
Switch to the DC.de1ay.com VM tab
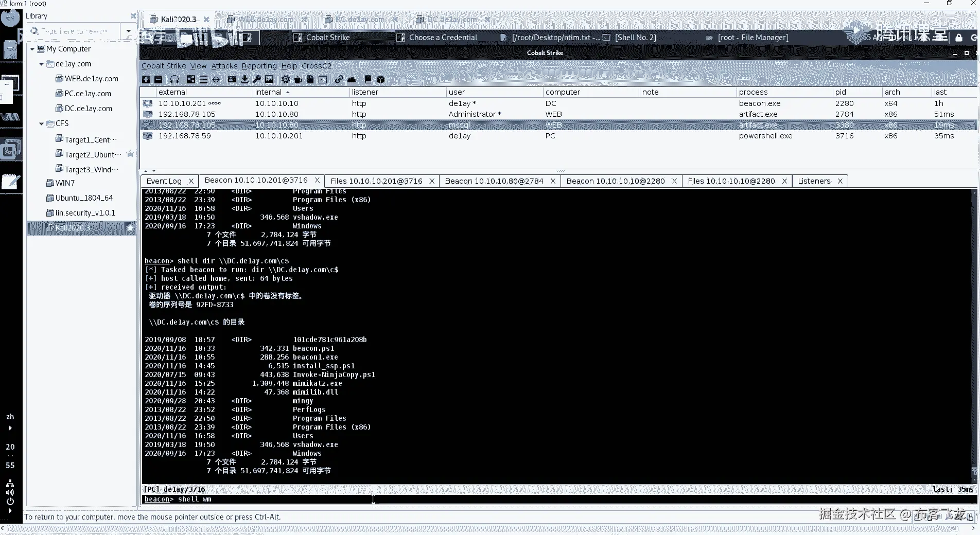(452, 20)
